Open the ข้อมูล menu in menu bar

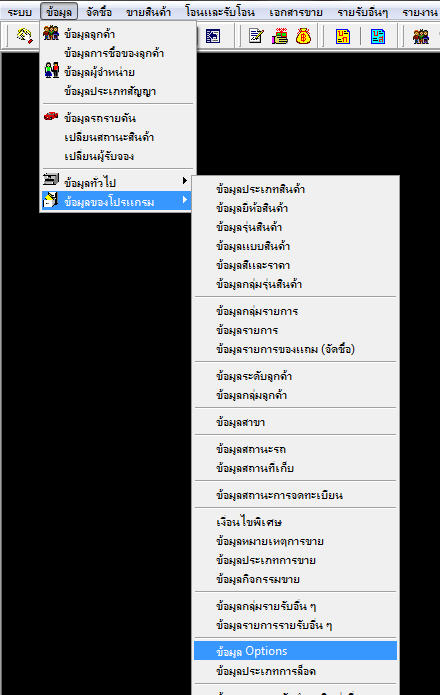59,12
